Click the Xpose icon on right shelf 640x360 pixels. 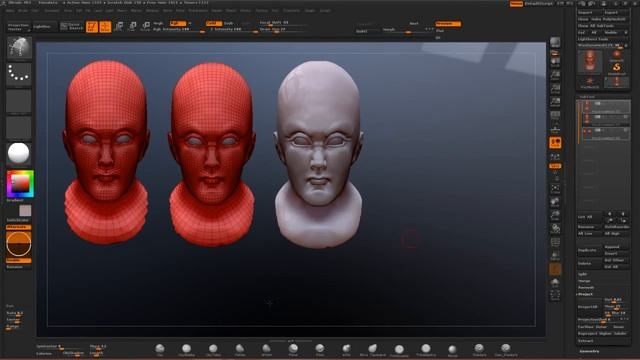point(555,296)
